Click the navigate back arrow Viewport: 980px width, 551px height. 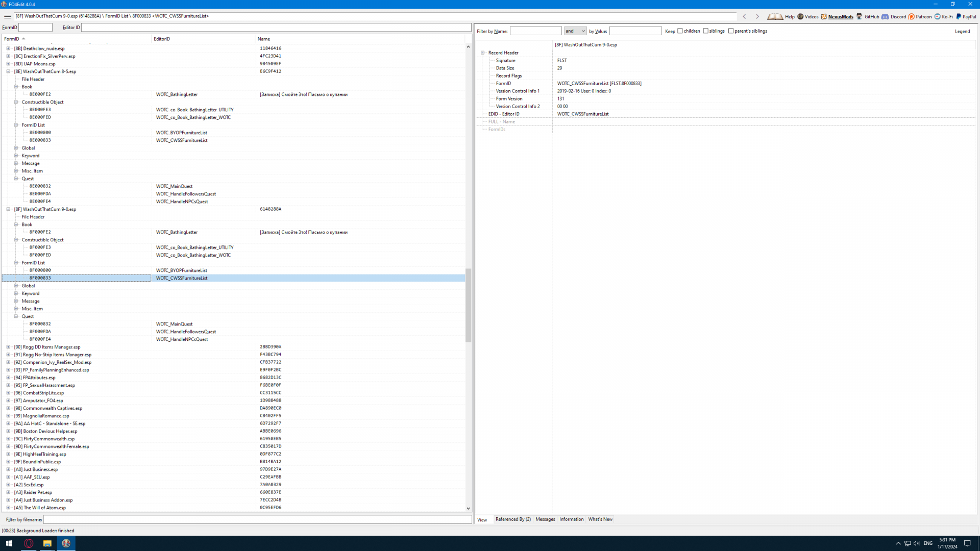(745, 16)
